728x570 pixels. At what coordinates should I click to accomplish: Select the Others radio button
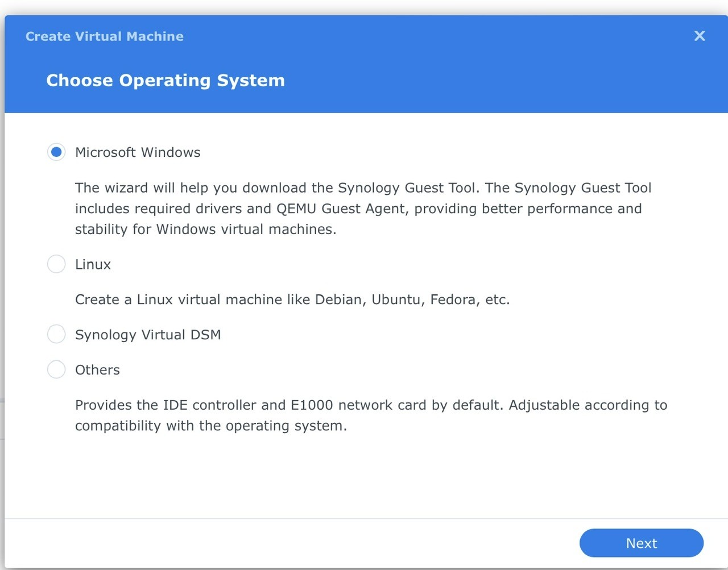pyautogui.click(x=56, y=369)
